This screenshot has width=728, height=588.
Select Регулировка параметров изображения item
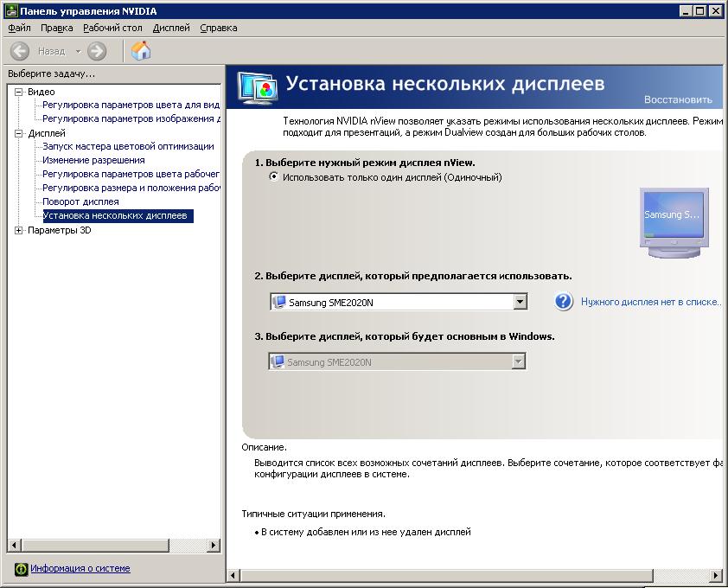pos(131,119)
